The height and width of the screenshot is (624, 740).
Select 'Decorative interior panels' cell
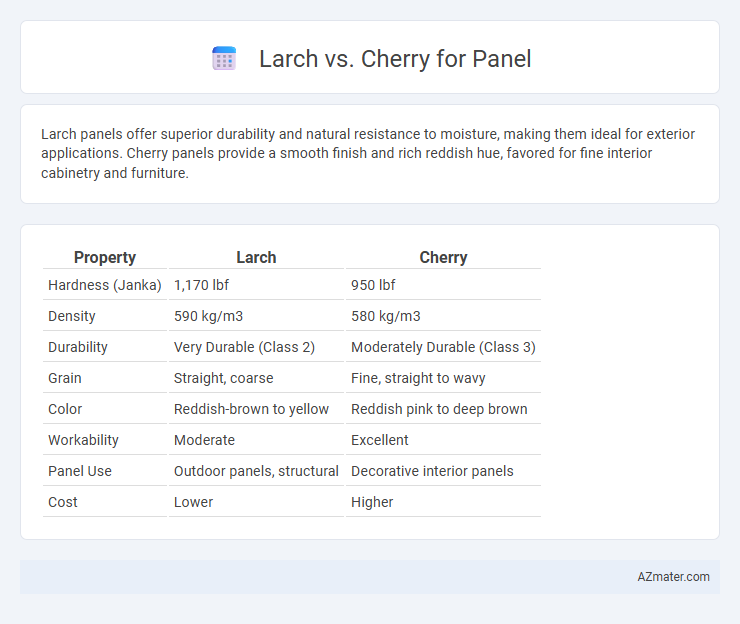[443, 471]
